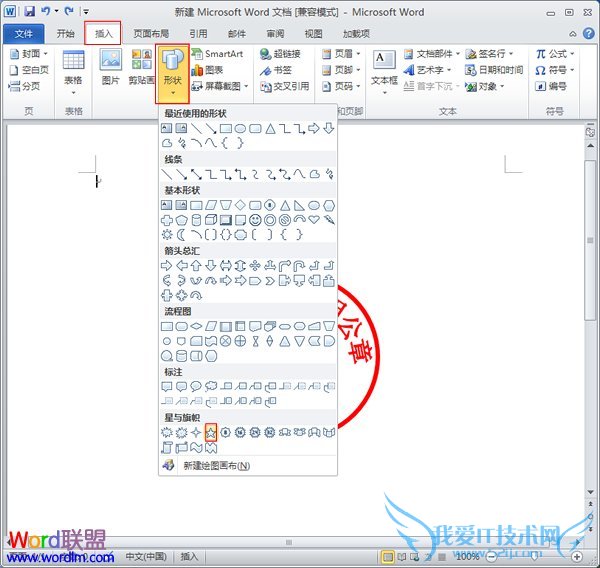Choose the up arrow block arrow shape
Image resolution: width=600 pixels, height=568 pixels.
tap(196, 265)
